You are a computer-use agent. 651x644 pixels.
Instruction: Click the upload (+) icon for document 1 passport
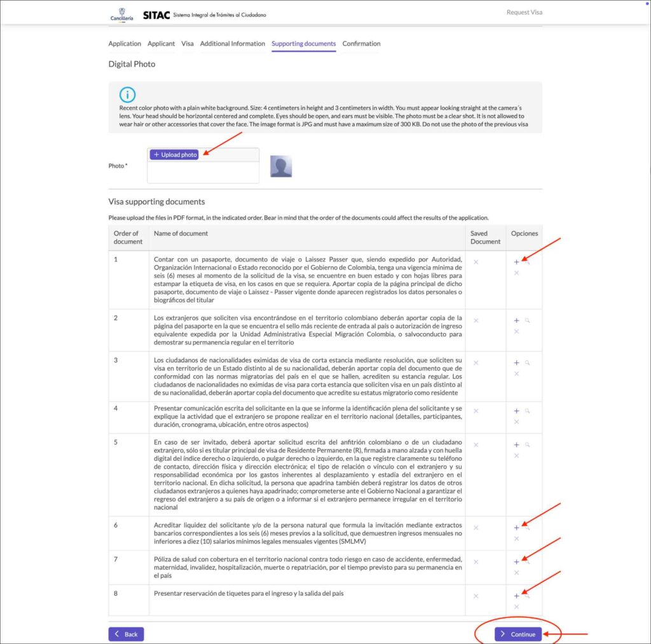pyautogui.click(x=516, y=261)
